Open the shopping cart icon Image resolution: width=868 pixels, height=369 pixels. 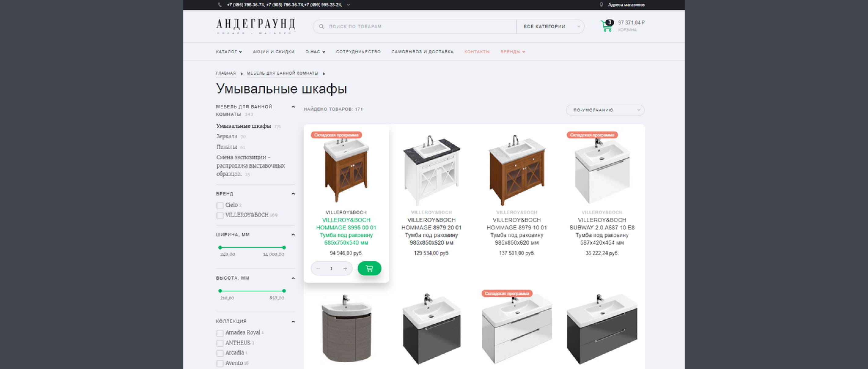pyautogui.click(x=606, y=26)
